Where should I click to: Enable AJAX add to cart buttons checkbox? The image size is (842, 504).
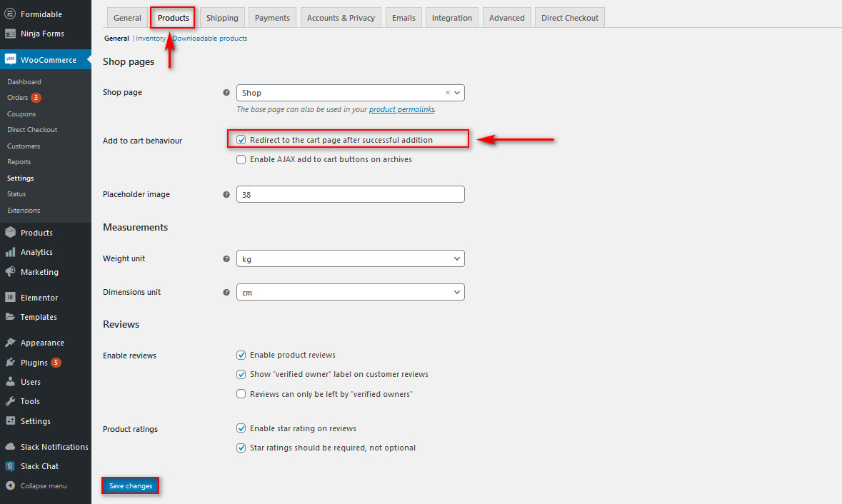tap(241, 159)
